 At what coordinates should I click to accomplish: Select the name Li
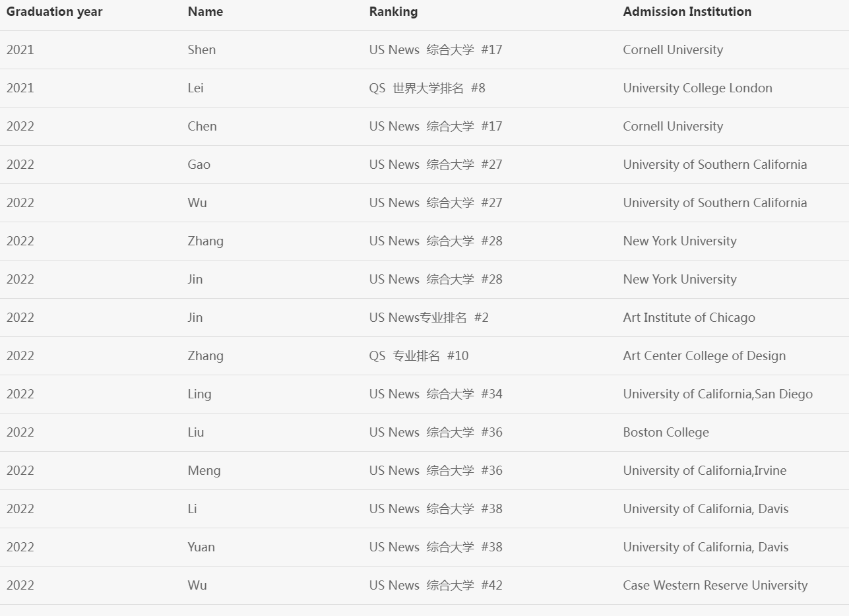(193, 509)
